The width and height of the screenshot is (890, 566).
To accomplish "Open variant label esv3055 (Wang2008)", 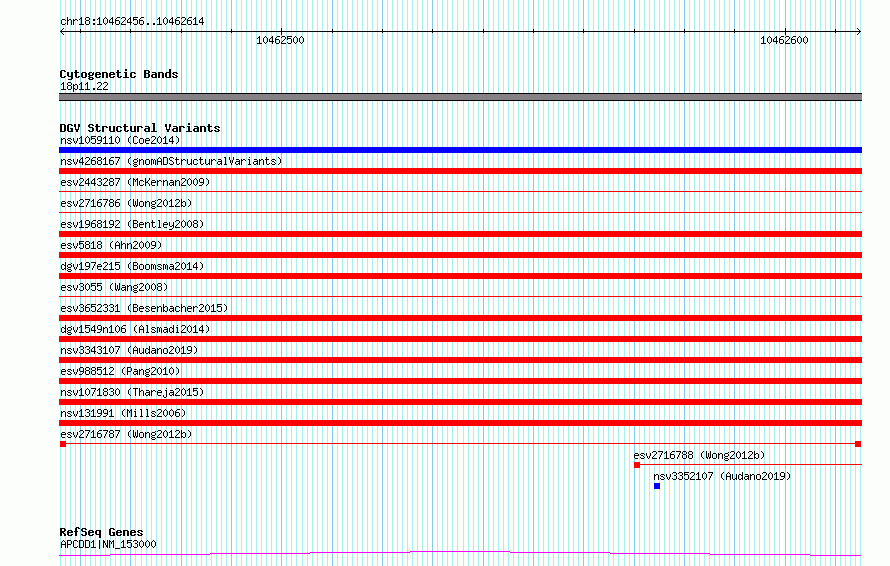I will [x=114, y=287].
